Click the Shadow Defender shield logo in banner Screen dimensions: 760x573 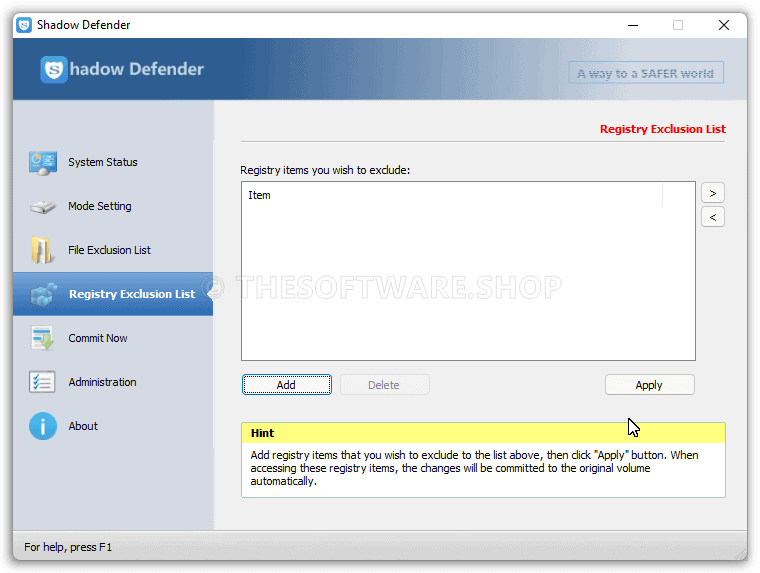pos(53,69)
